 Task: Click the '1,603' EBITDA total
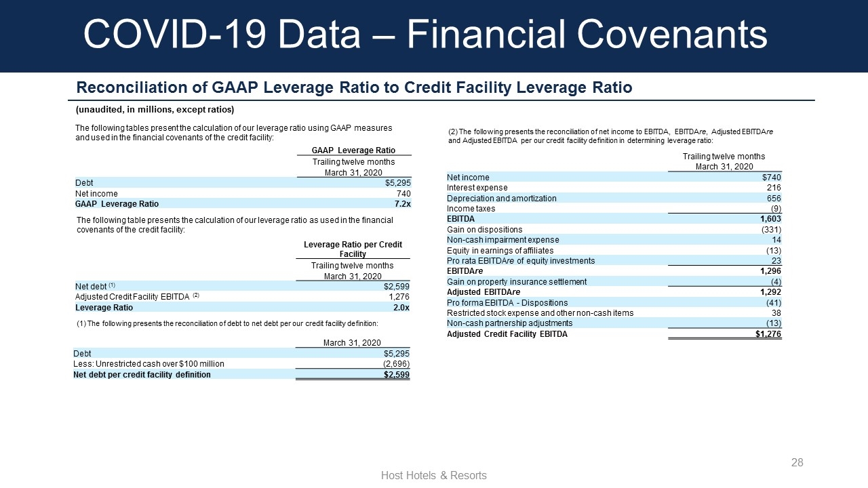pyautogui.click(x=771, y=219)
